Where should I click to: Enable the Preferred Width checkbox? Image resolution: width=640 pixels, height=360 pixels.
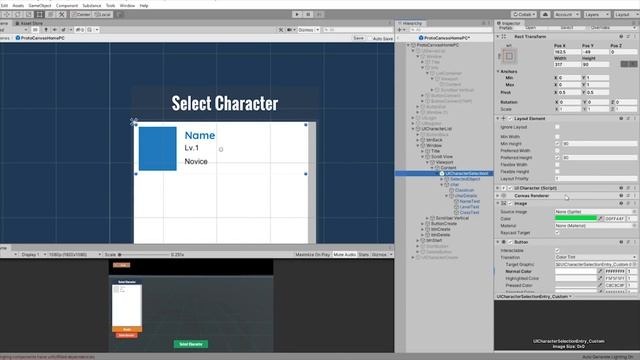[x=557, y=151]
